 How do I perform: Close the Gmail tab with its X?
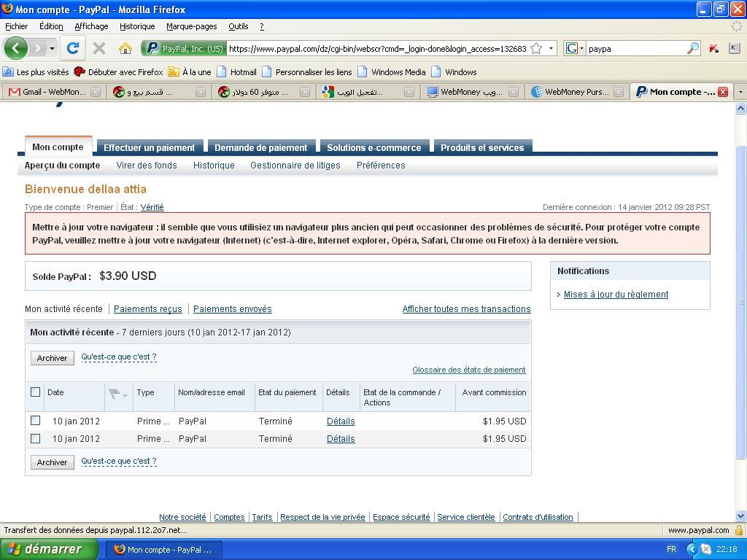point(96,92)
